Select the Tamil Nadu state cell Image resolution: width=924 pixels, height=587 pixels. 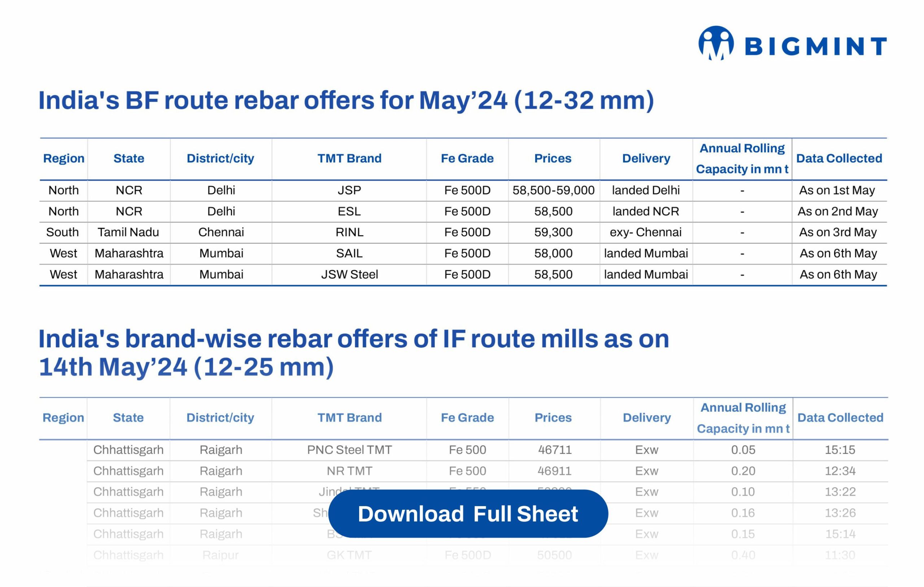128,232
